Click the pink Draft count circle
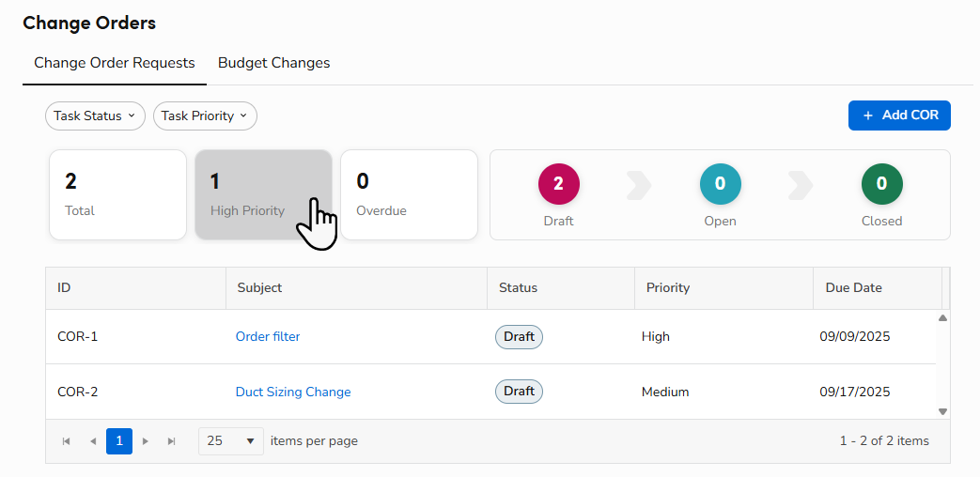 pyautogui.click(x=559, y=183)
